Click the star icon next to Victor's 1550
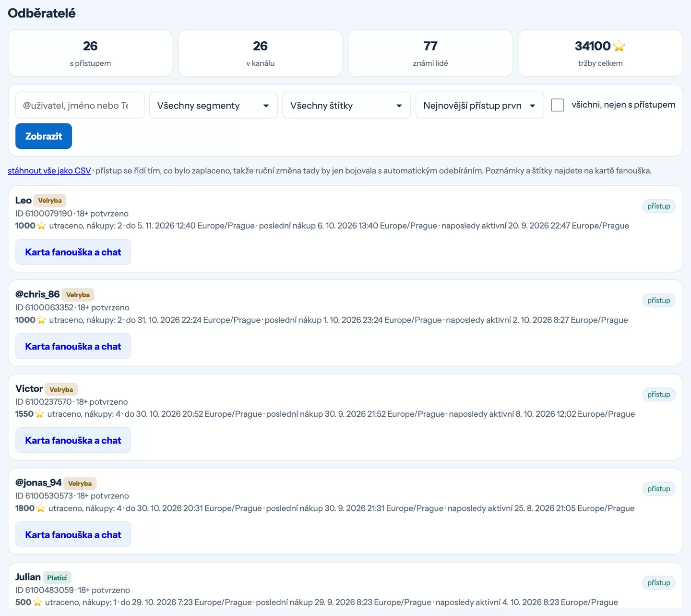 [39, 414]
